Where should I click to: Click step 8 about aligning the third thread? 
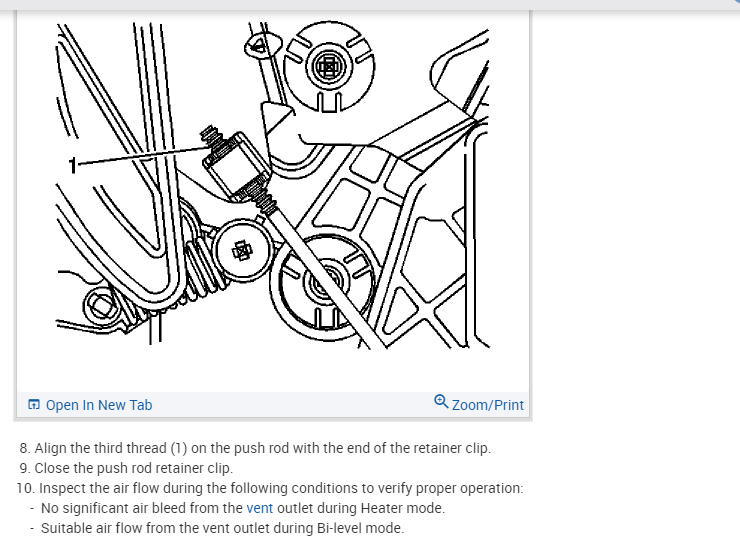pyautogui.click(x=255, y=448)
